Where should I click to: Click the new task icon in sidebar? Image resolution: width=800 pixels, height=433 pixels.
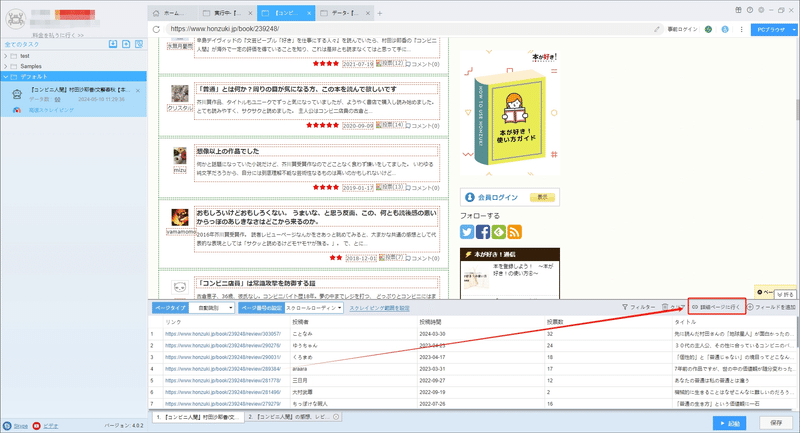(x=126, y=44)
